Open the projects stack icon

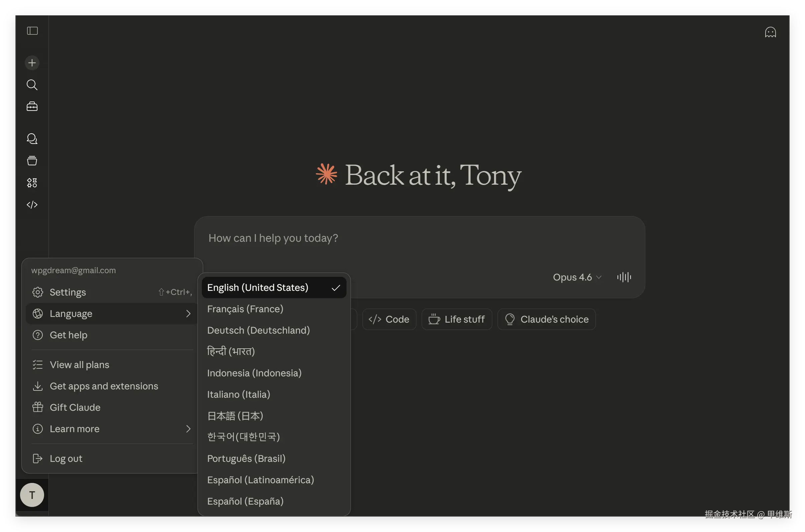32,161
